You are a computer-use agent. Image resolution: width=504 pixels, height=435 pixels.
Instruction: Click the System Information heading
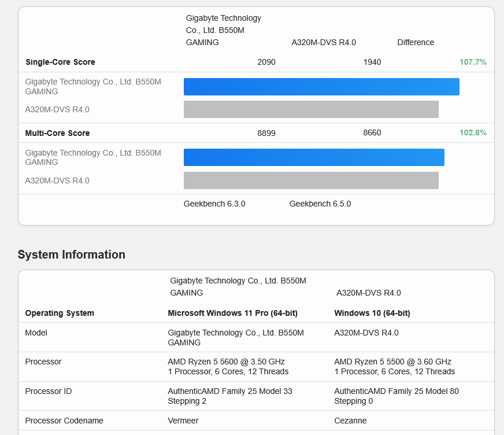click(x=72, y=255)
